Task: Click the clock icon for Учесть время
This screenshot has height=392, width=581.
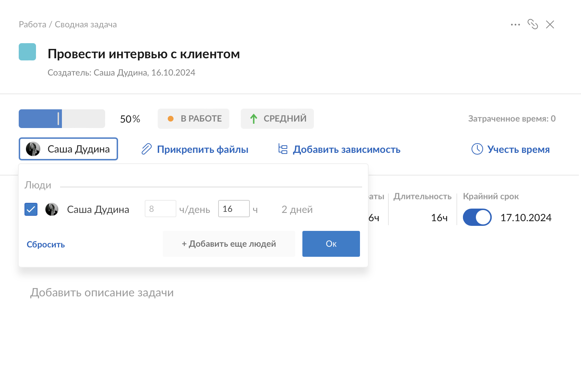Action: (477, 149)
